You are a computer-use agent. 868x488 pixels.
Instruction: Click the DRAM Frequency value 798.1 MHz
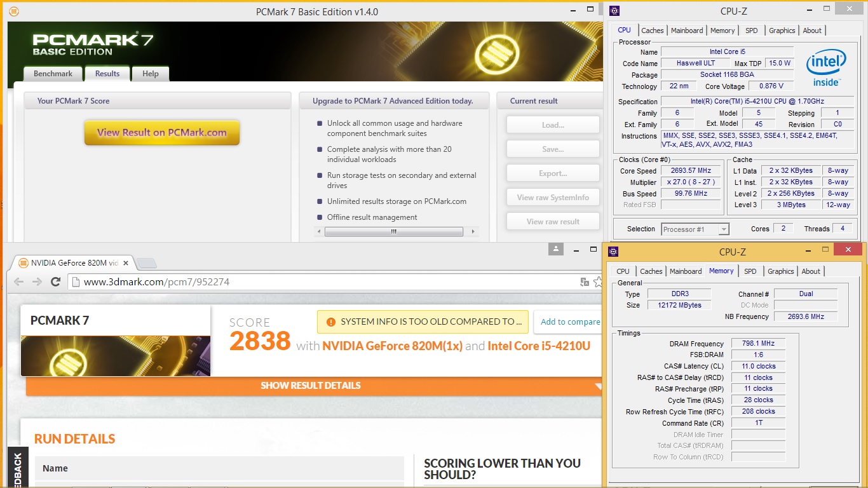[x=758, y=344]
